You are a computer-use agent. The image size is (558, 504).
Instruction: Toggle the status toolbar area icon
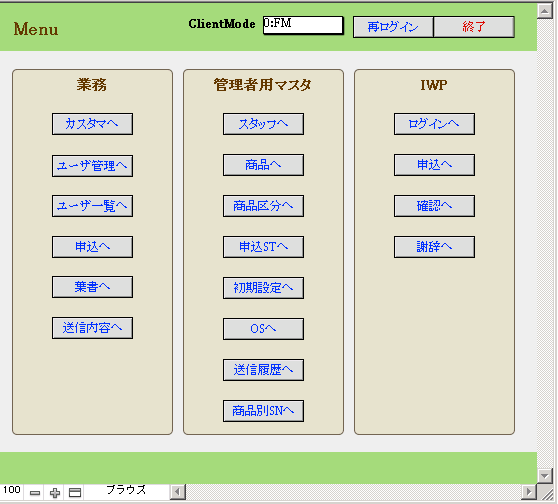[75, 493]
